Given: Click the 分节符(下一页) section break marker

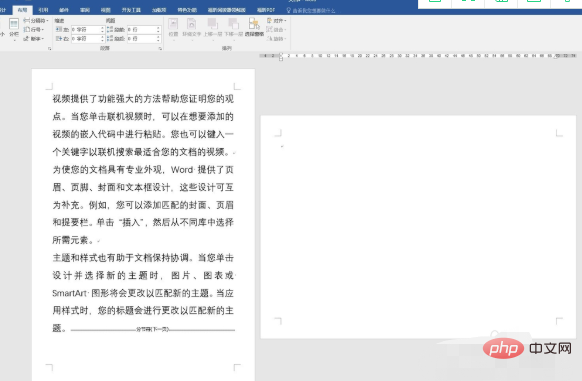Looking at the screenshot, I should point(153,329).
